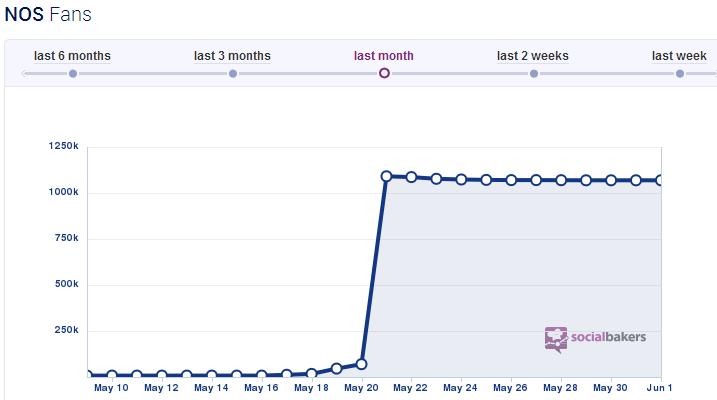Click the May 20 data point before the jump
This screenshot has width=717, height=400.
tap(361, 364)
